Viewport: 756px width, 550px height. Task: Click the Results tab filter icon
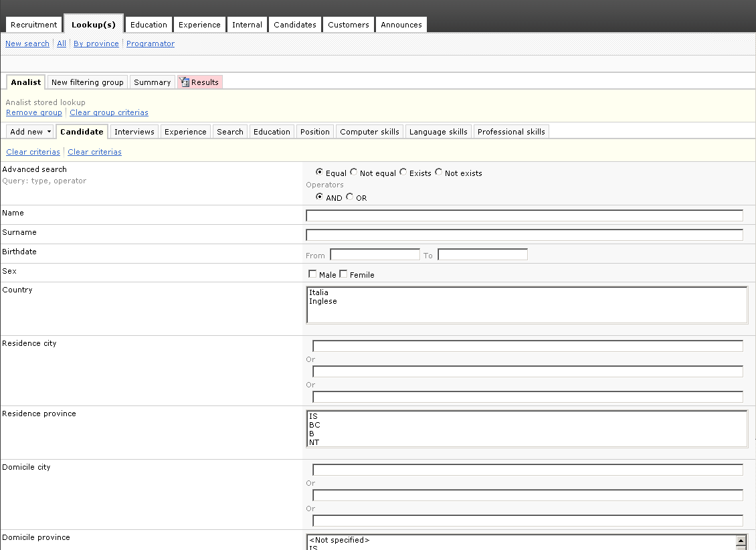184,82
